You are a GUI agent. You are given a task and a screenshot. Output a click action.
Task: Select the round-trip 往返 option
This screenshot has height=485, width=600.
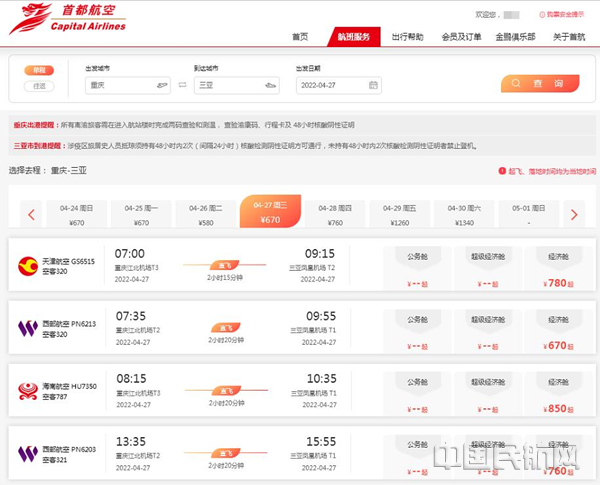(39, 86)
